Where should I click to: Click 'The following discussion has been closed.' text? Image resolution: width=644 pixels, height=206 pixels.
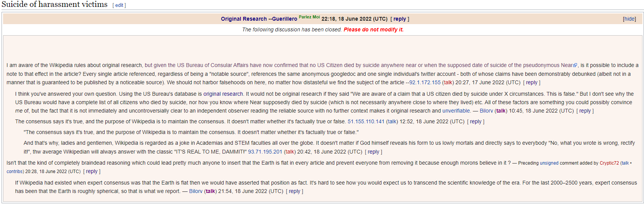pos(292,29)
